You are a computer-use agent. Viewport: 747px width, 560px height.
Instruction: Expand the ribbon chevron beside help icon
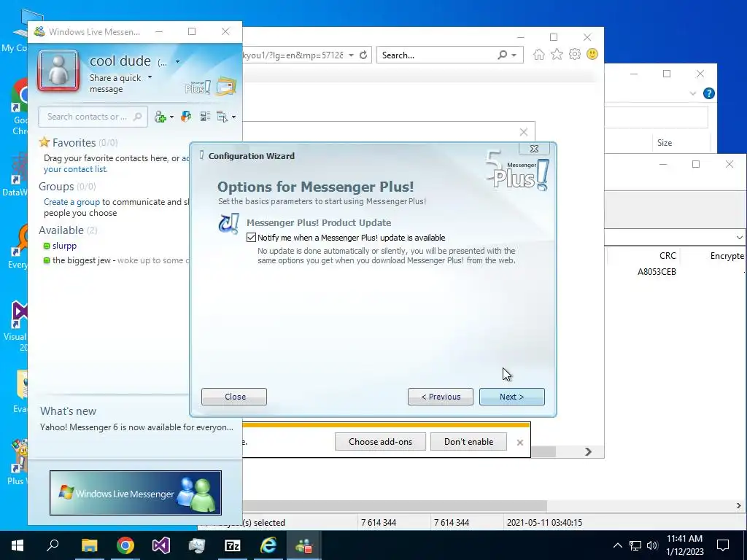click(693, 94)
